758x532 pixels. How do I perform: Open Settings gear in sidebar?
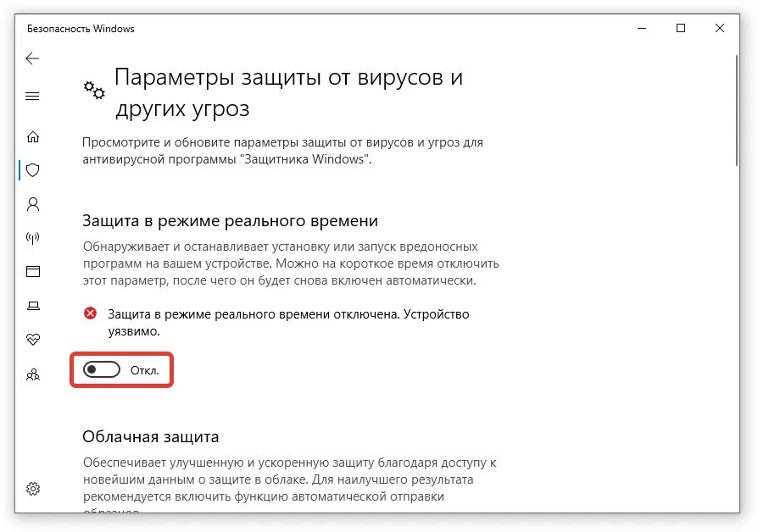(x=33, y=489)
